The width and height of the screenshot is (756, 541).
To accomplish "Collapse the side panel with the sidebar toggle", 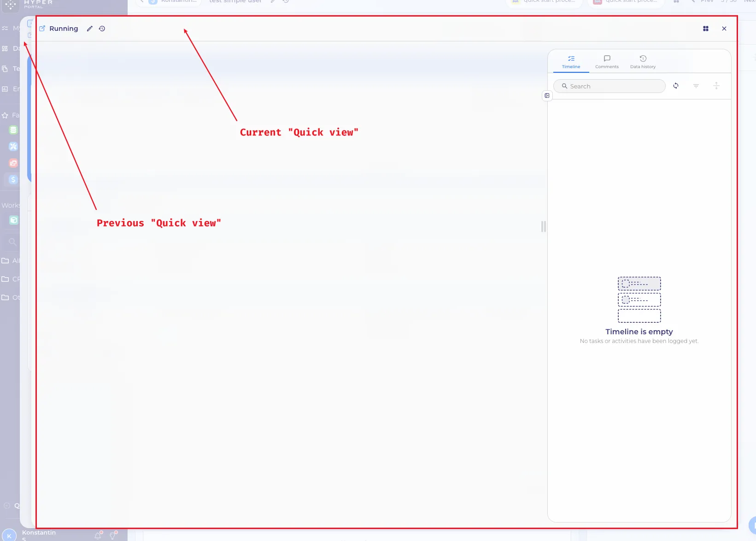I will click(547, 96).
